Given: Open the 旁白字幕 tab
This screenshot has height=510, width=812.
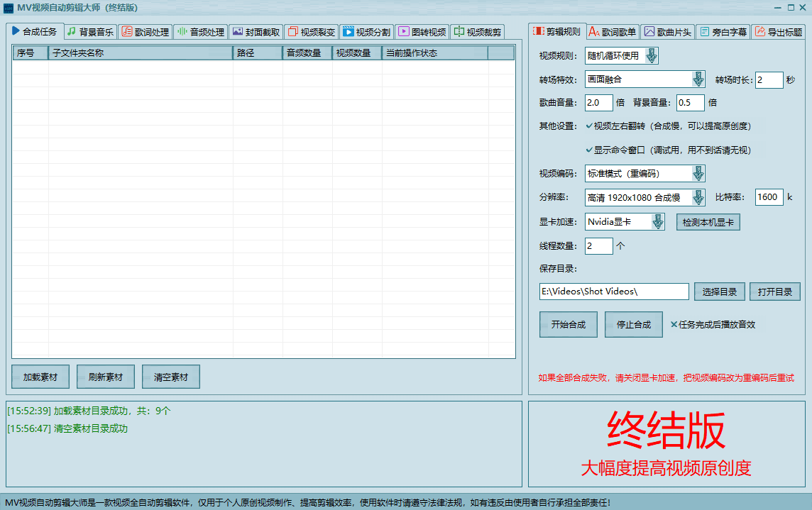Looking at the screenshot, I should 722,32.
